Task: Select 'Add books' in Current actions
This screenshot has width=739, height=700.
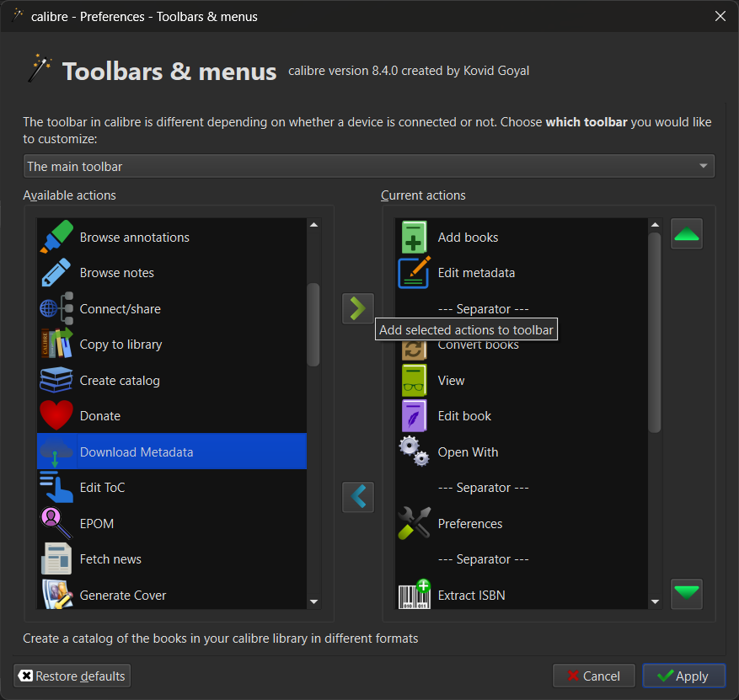Action: pos(522,237)
